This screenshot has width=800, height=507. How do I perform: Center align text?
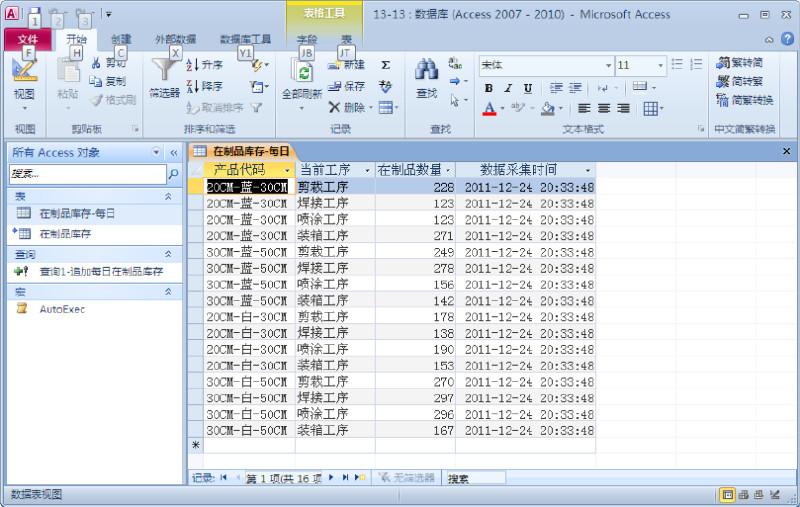604,108
